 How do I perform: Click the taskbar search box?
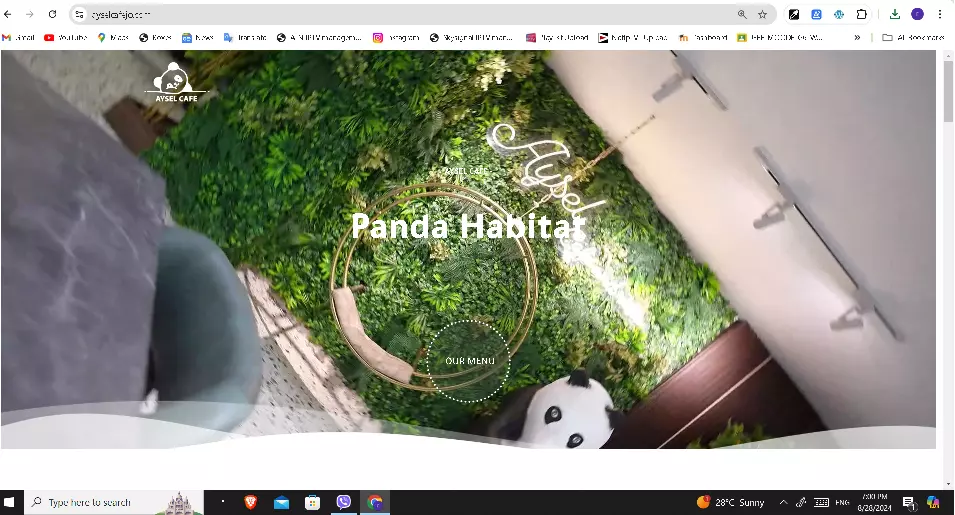tap(114, 502)
